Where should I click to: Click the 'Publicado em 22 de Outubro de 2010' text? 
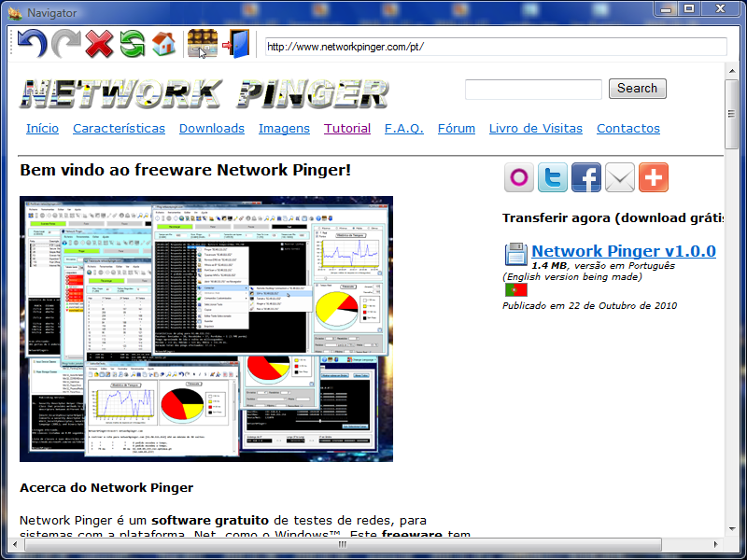tap(590, 306)
